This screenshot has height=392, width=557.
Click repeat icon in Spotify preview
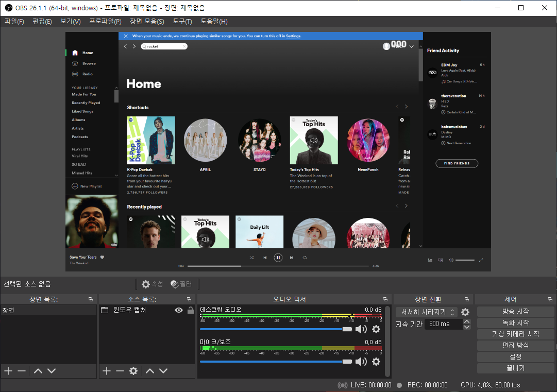click(x=305, y=258)
